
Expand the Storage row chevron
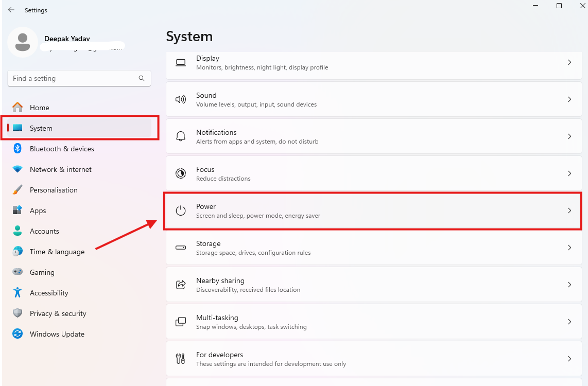[569, 248]
